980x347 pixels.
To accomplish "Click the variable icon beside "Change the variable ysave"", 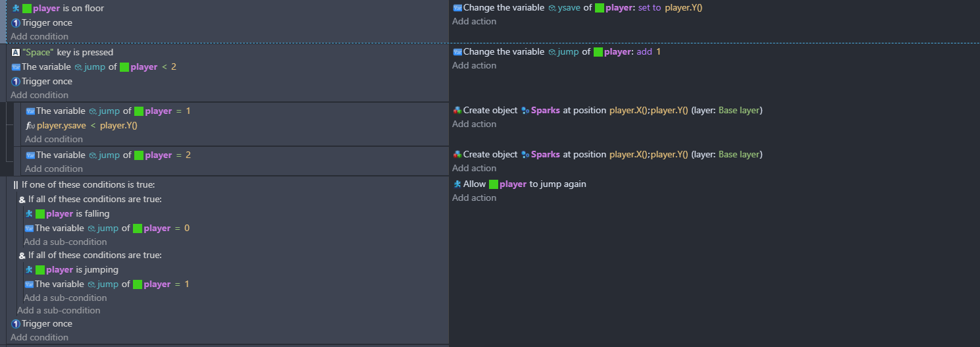I will click(x=457, y=8).
